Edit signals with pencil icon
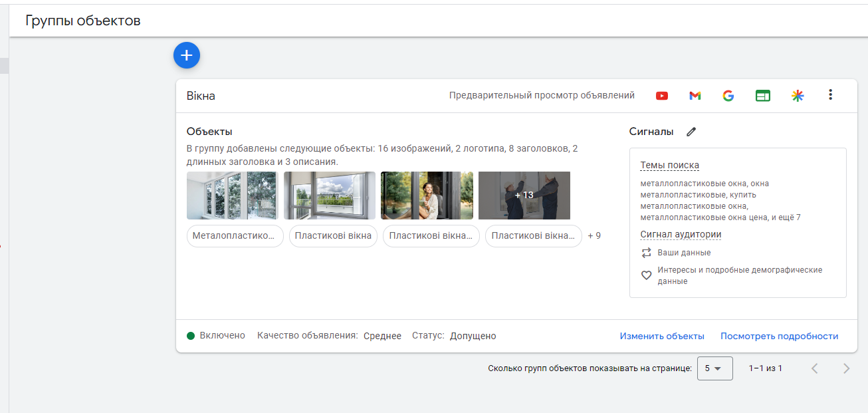Screen dimensions: 868x413 coord(691,132)
